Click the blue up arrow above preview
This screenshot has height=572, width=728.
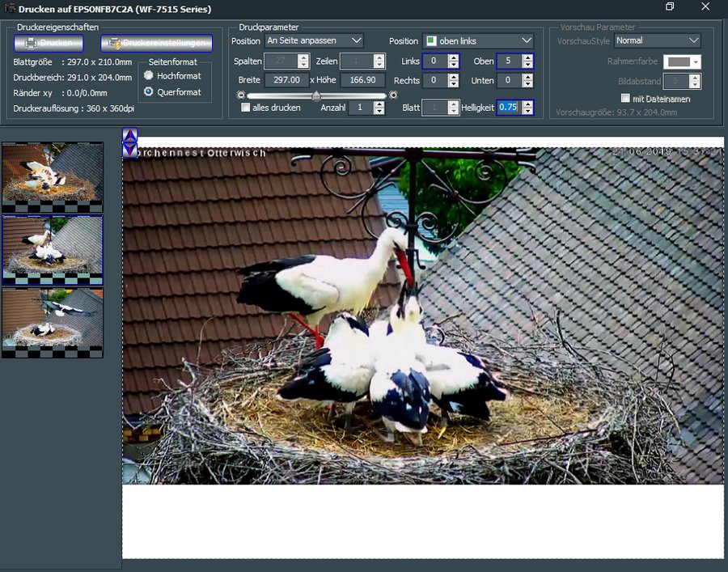click(x=129, y=136)
